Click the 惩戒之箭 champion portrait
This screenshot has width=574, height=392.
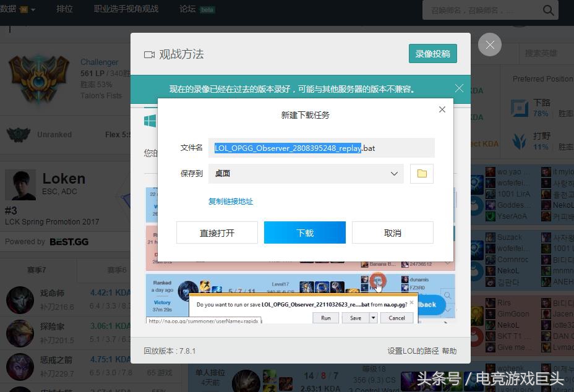tap(19, 365)
